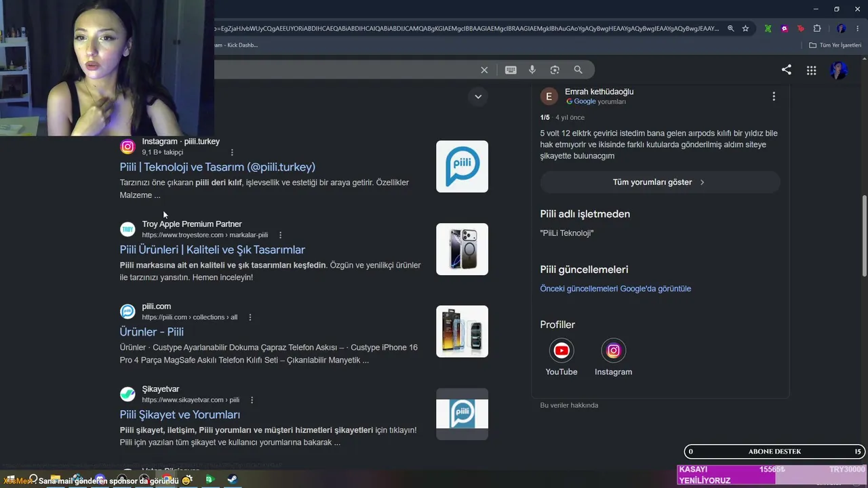Click the 'https://www.sikayetvar.com › piili' breadcrumb

coord(191,400)
